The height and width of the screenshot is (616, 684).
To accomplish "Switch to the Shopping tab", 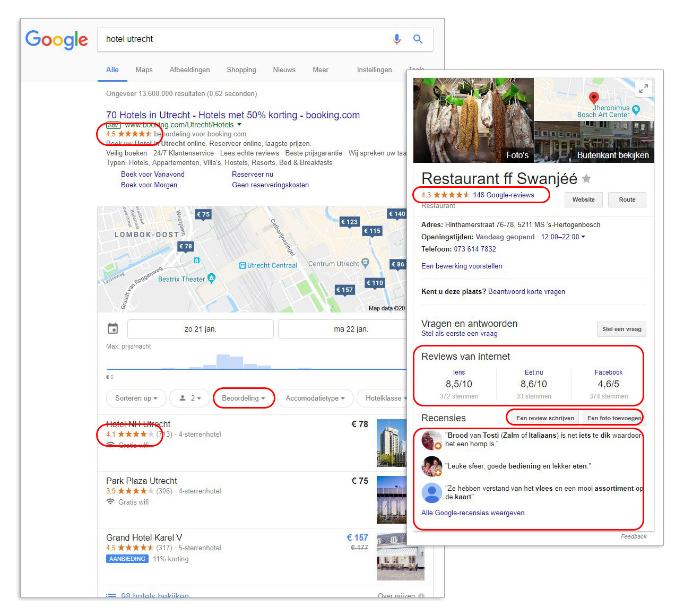I will tap(241, 70).
